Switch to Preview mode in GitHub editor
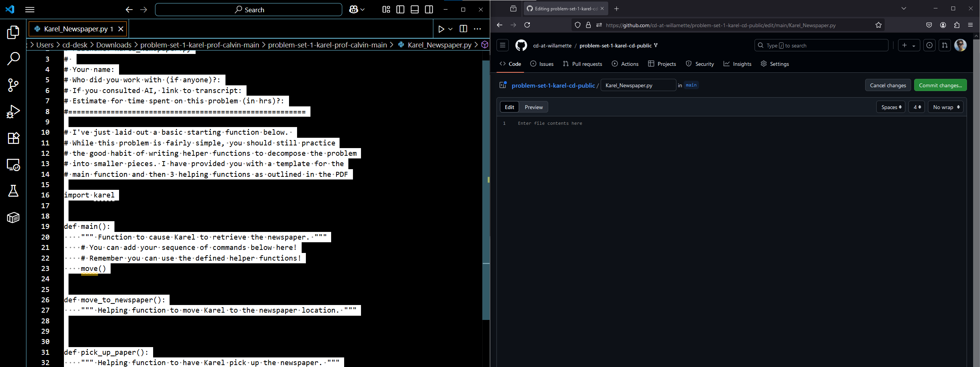 [533, 107]
